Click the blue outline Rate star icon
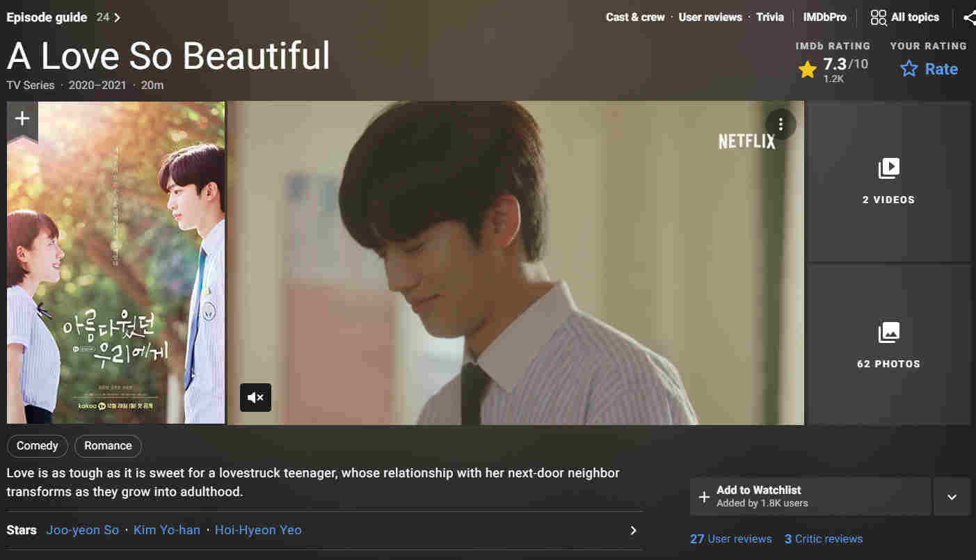Viewport: 976px width, 560px height. 909,69
